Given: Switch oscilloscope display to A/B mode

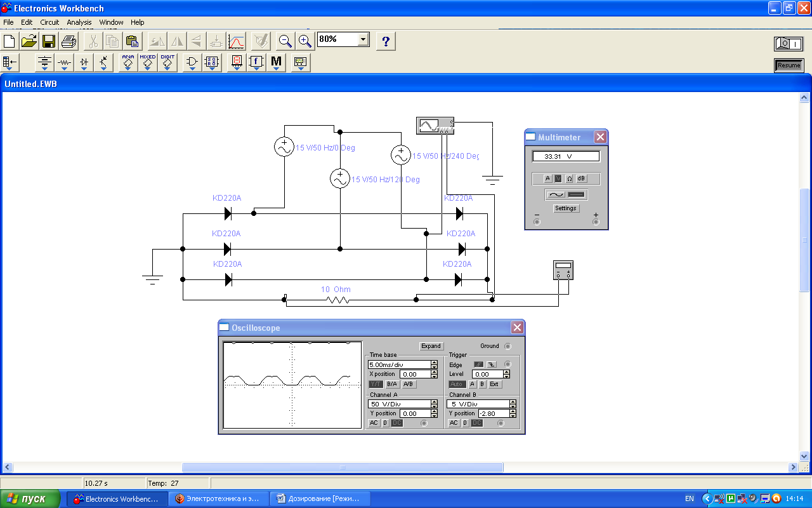Looking at the screenshot, I should coord(409,384).
